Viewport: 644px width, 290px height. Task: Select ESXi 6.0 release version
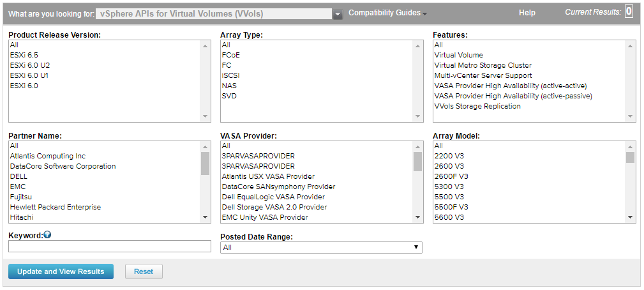[x=104, y=86]
